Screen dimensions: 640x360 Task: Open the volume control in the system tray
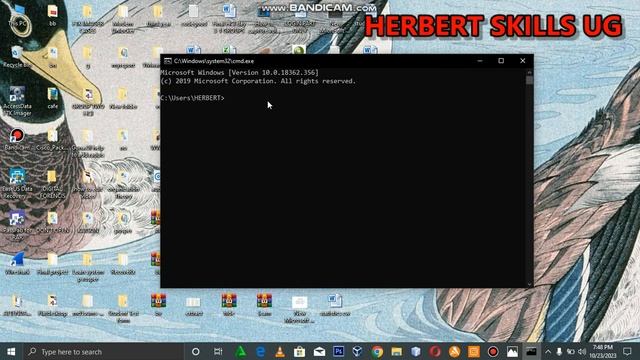click(x=582, y=351)
